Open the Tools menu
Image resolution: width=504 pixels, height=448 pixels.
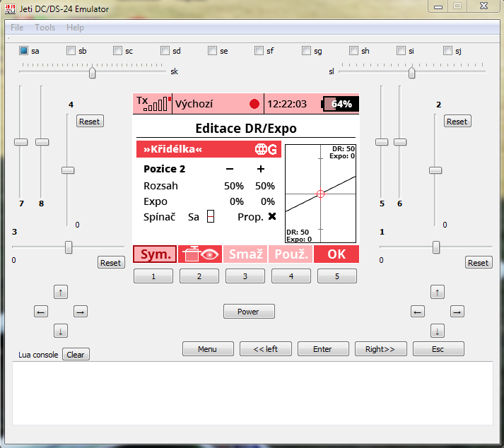(45, 28)
